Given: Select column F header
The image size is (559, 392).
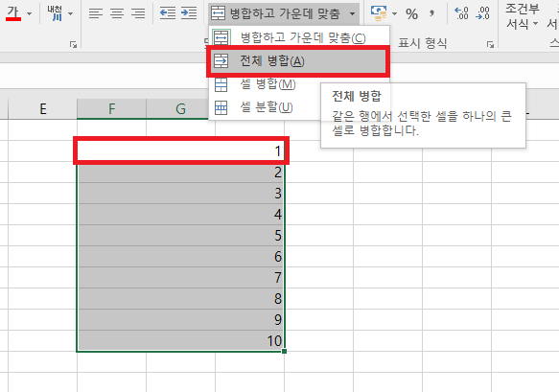Looking at the screenshot, I should pos(111,109).
